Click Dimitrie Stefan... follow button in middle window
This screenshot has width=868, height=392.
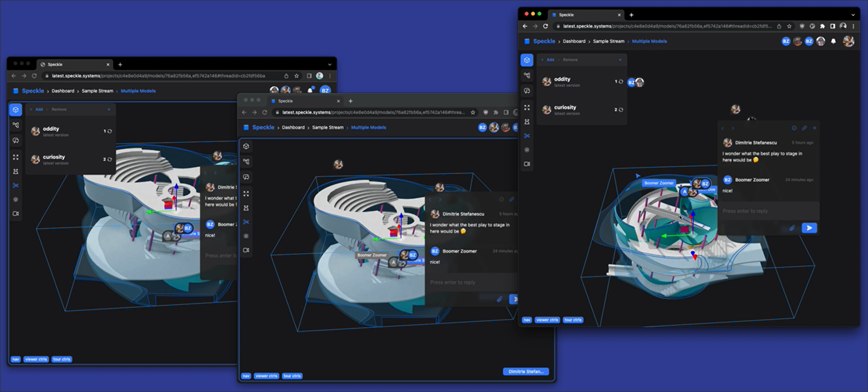526,372
